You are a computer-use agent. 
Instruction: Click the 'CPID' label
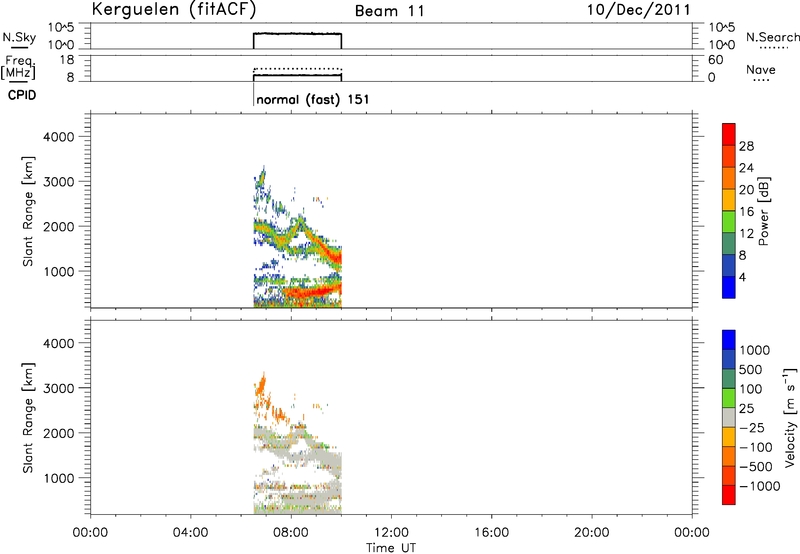(x=22, y=95)
